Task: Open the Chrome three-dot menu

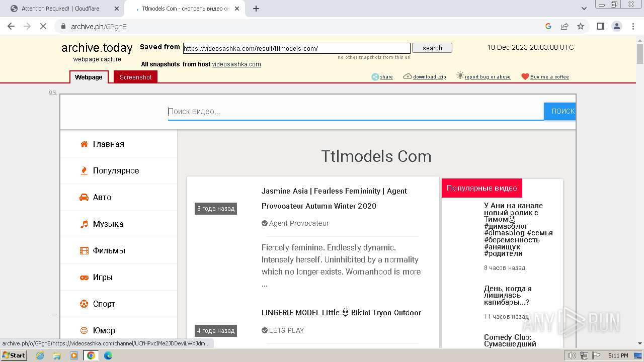Action: click(x=633, y=26)
